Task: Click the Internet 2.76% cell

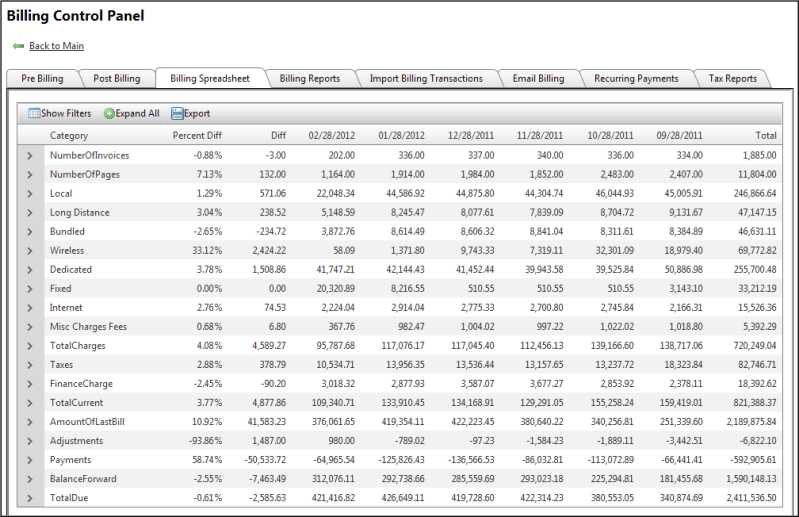Action: (x=209, y=308)
